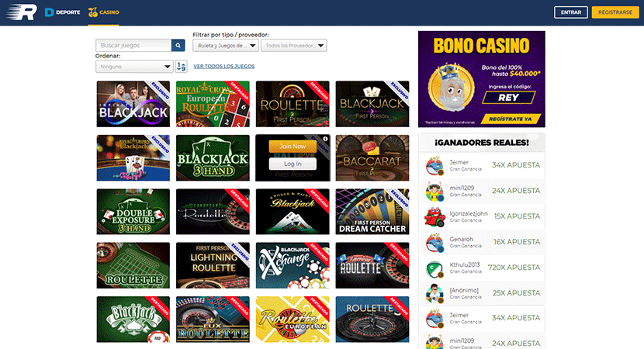Open Royal Crown European Roulette game

click(213, 104)
